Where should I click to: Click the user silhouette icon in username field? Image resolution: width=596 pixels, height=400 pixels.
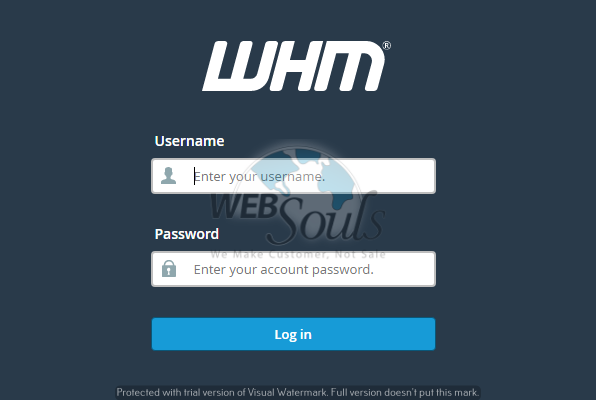[x=168, y=176]
